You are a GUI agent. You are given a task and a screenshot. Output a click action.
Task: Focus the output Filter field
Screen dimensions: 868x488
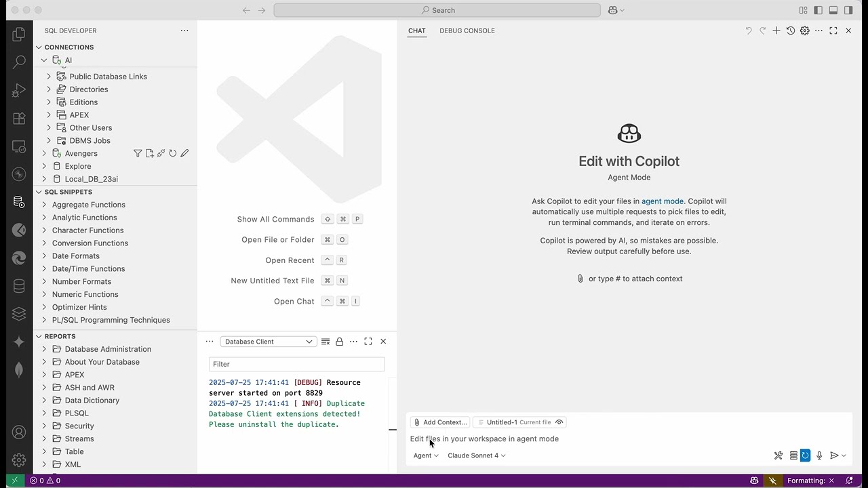[x=297, y=364]
